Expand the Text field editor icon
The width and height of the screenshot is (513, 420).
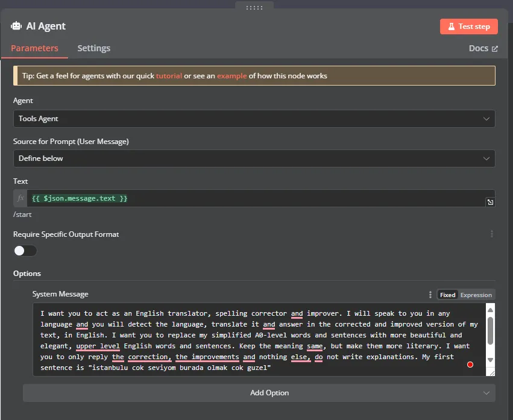[490, 202]
